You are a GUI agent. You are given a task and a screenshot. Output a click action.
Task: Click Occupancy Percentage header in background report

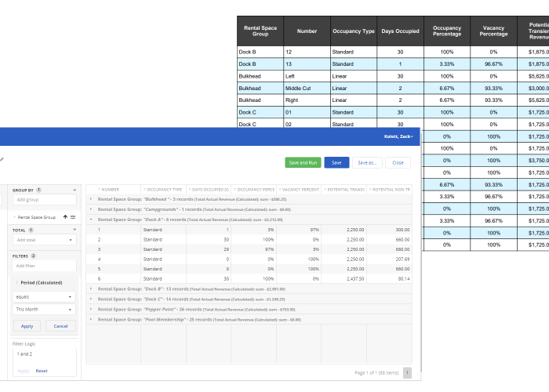447,31
